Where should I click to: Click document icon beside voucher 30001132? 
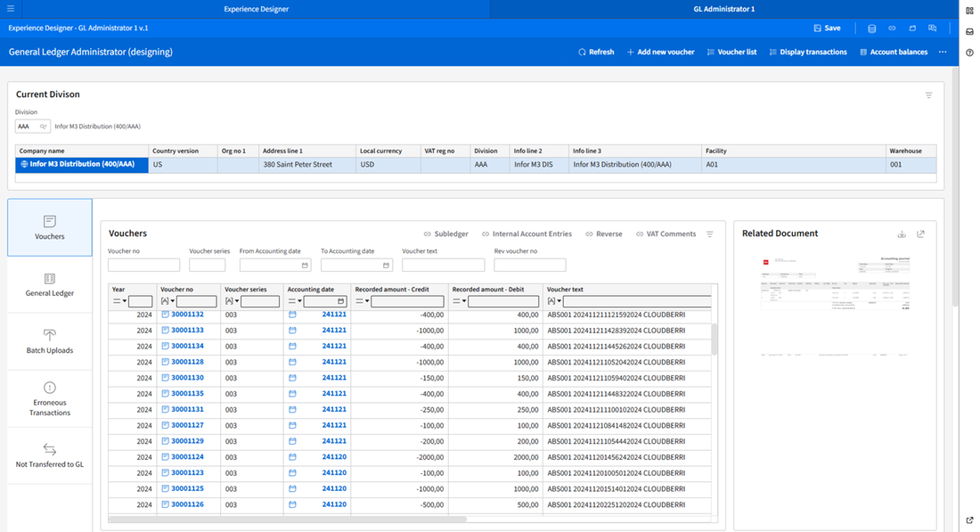tap(165, 315)
